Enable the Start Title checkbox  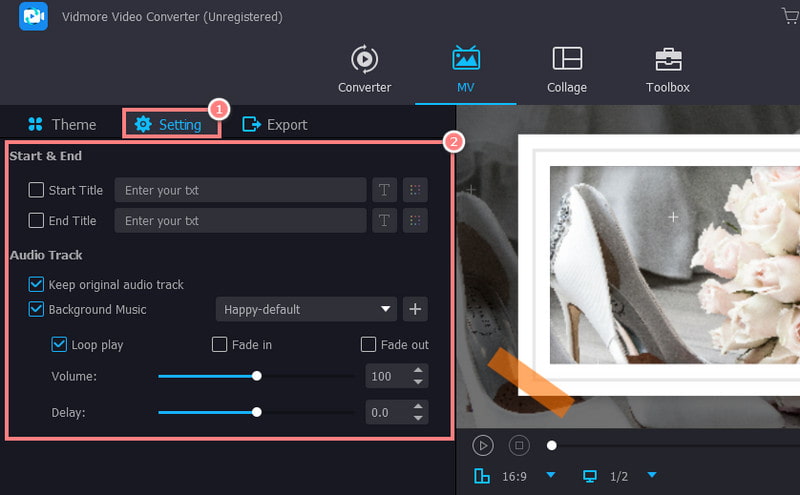[36, 190]
